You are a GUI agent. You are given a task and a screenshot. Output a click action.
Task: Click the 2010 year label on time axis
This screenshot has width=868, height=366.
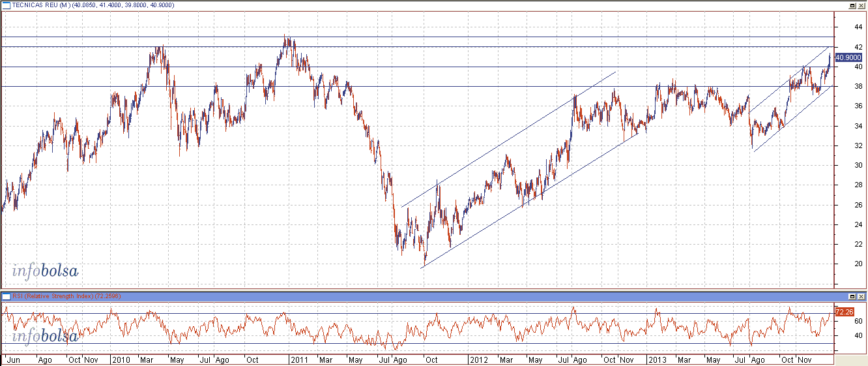click(121, 359)
